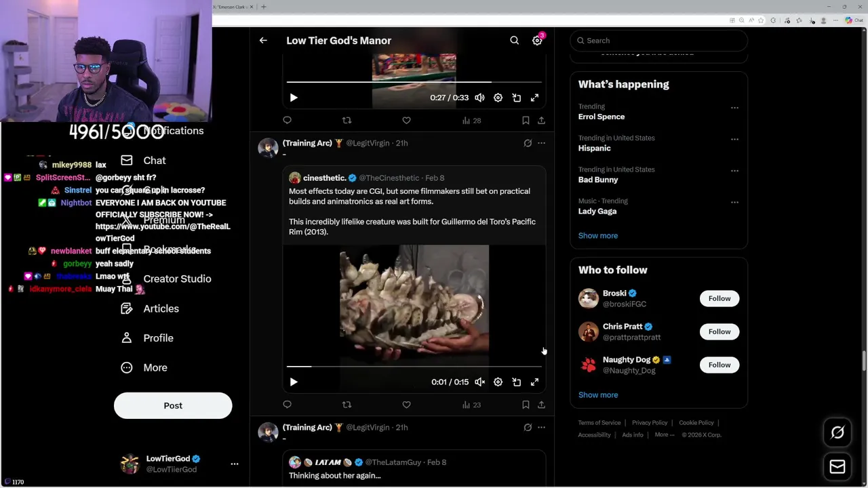Open Grok explain on the Pacific Rim post
The width and height of the screenshot is (868, 488).
[x=528, y=143]
